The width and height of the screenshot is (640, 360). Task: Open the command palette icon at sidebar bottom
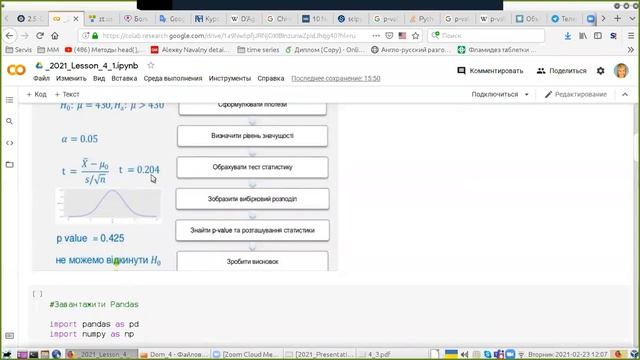coord(9,336)
